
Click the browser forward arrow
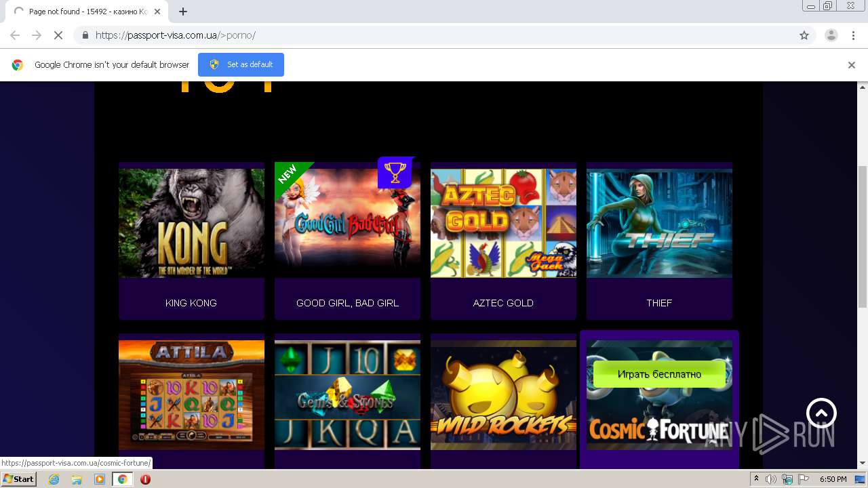(x=37, y=35)
